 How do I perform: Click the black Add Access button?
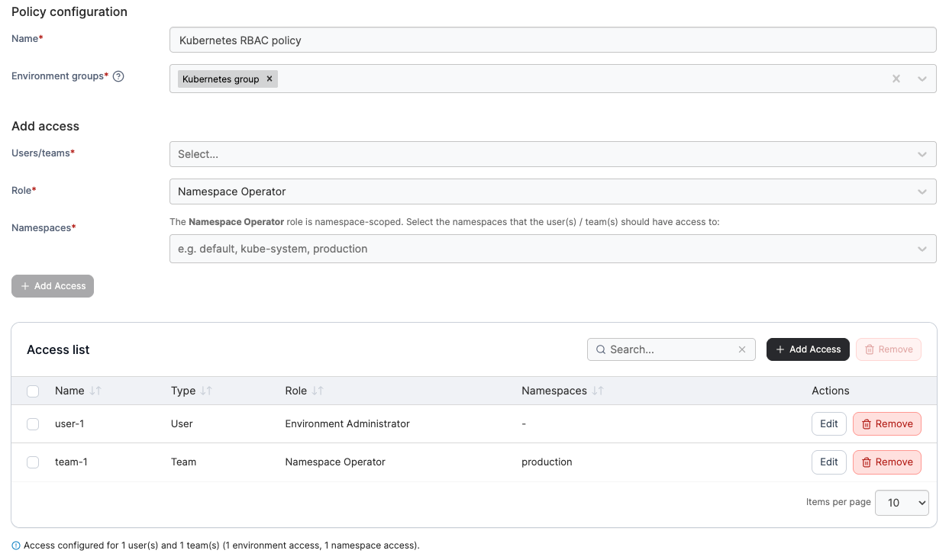coord(808,349)
